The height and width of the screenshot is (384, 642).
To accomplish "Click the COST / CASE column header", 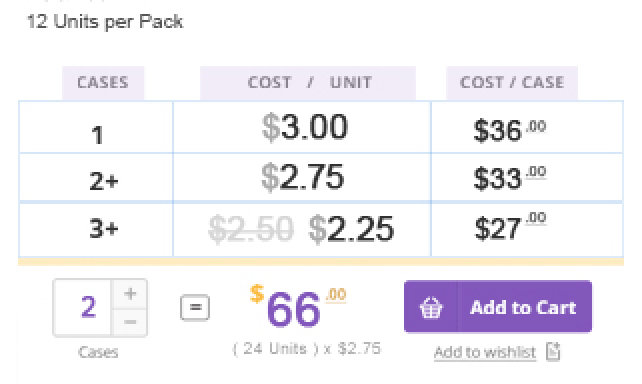I will tap(512, 83).
